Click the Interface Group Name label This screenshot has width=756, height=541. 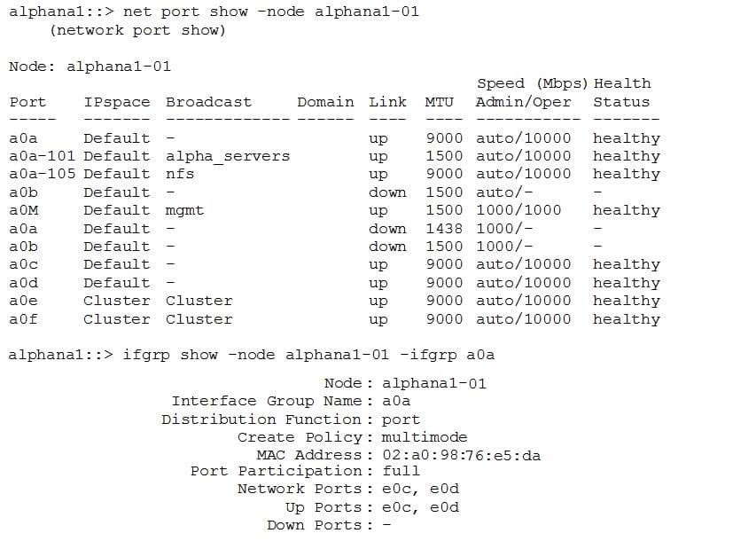click(x=267, y=401)
